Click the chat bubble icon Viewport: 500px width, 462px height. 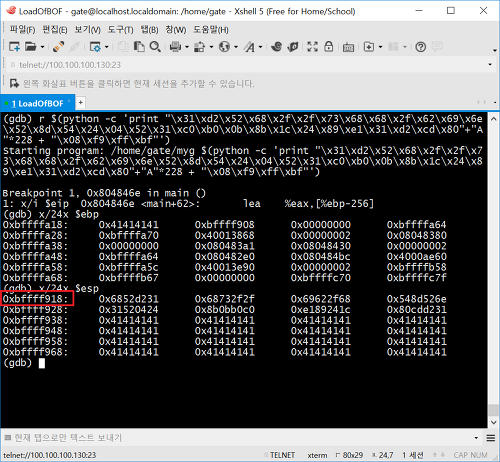pos(437,47)
